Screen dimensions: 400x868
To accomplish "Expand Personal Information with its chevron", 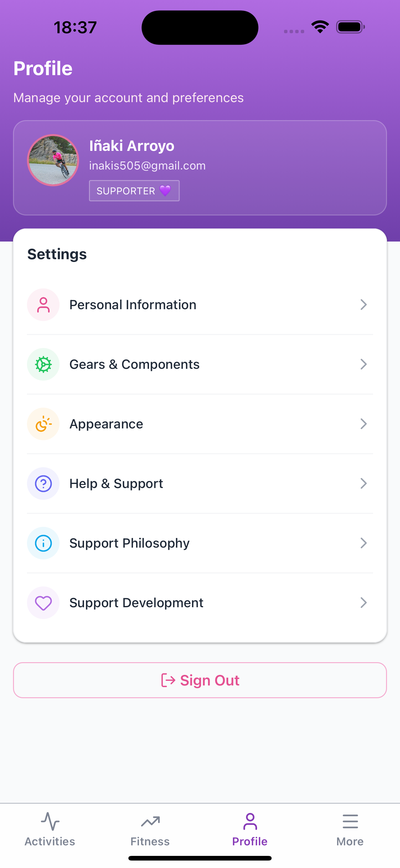I will tap(363, 305).
